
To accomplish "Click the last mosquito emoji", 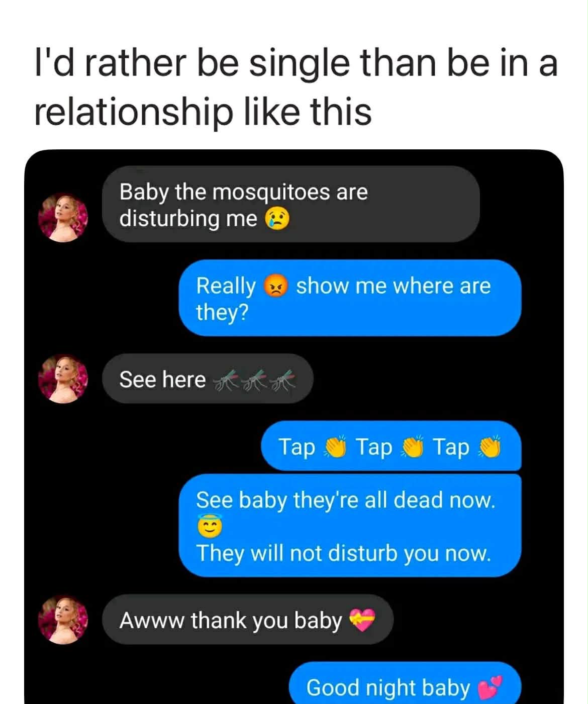I will tap(283, 380).
